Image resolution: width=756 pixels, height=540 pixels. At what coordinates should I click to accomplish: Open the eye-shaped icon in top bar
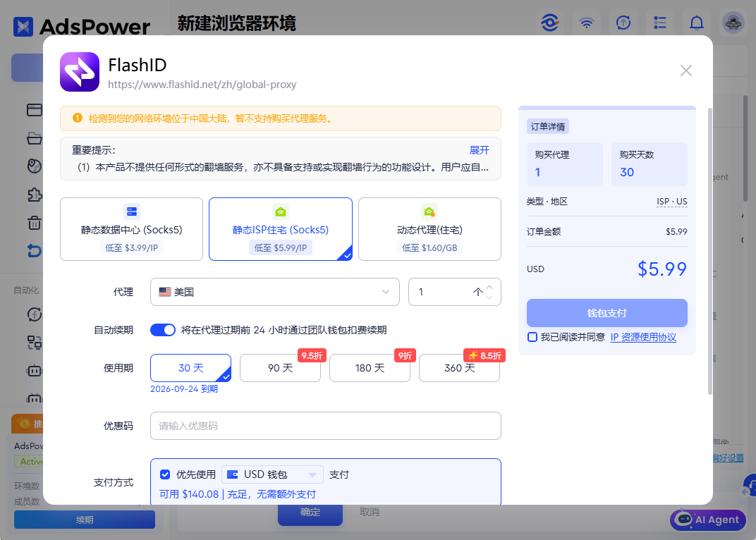(549, 22)
